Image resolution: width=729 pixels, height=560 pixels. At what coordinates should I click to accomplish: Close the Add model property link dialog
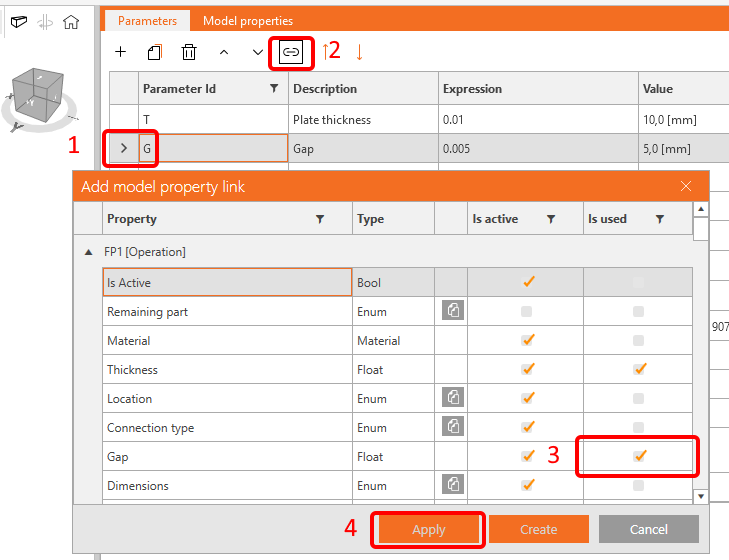coord(686,186)
